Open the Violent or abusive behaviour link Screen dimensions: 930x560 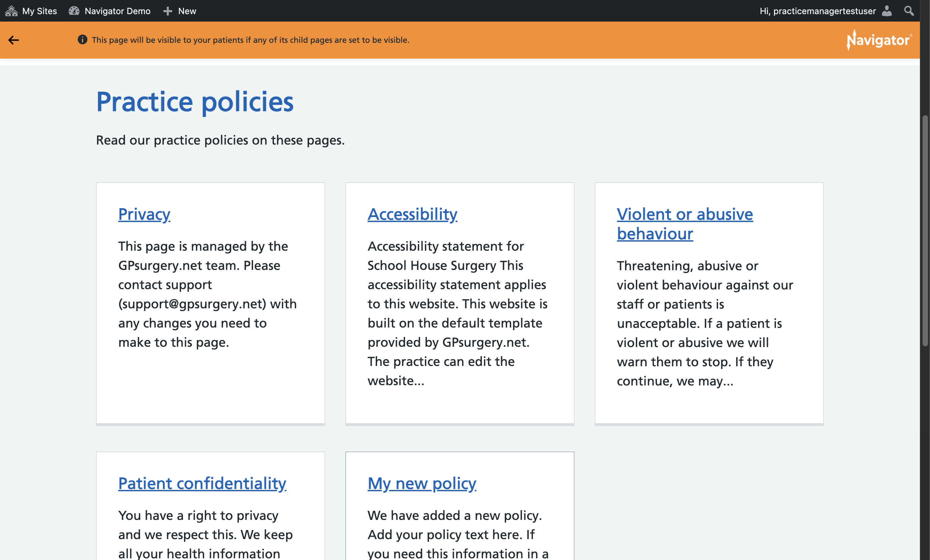click(685, 224)
